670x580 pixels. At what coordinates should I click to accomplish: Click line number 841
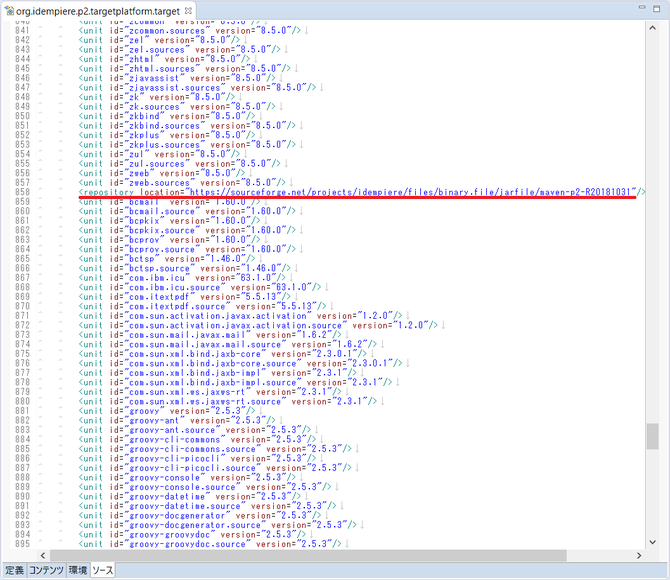tap(22, 30)
